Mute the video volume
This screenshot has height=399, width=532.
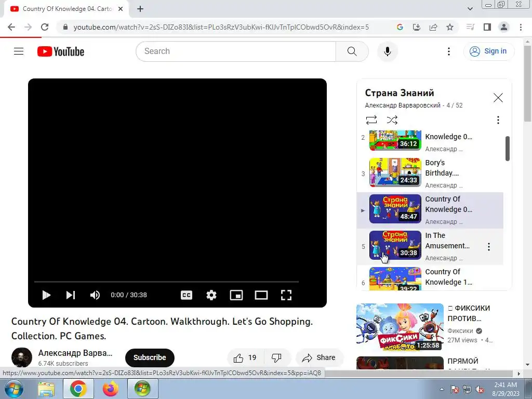[x=95, y=295]
